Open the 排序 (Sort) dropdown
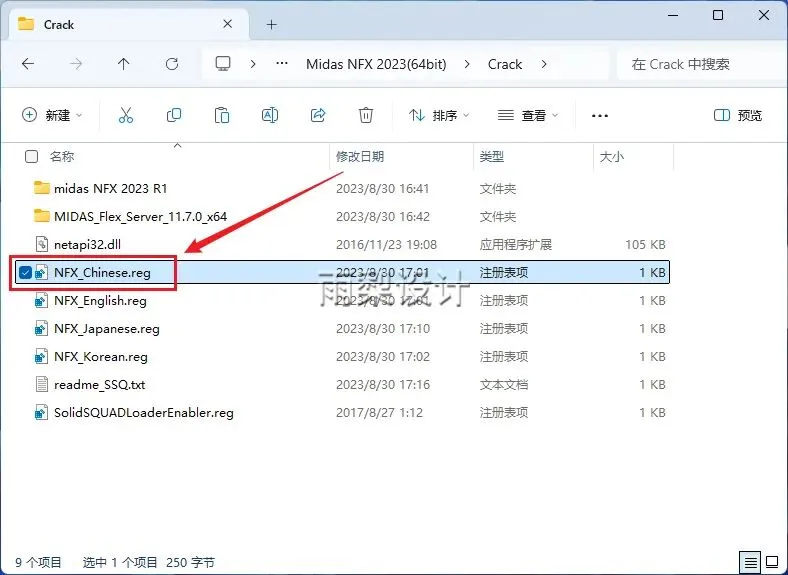This screenshot has height=575, width=788. (439, 115)
